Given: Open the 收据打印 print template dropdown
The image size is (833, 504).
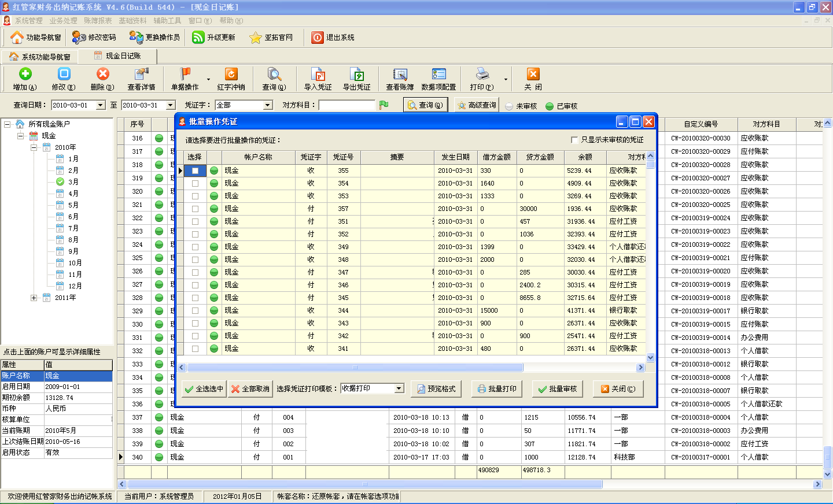Looking at the screenshot, I should (x=399, y=388).
